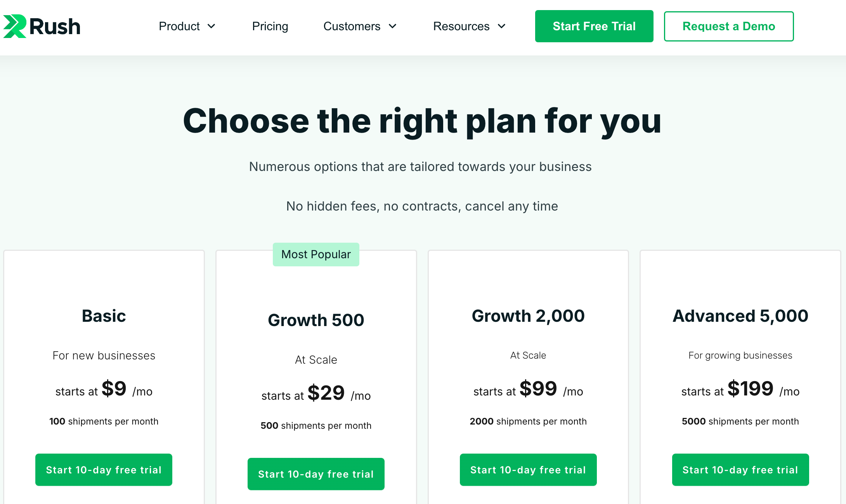Click the Request a Demo button
The height and width of the screenshot is (504, 846).
pyautogui.click(x=728, y=26)
